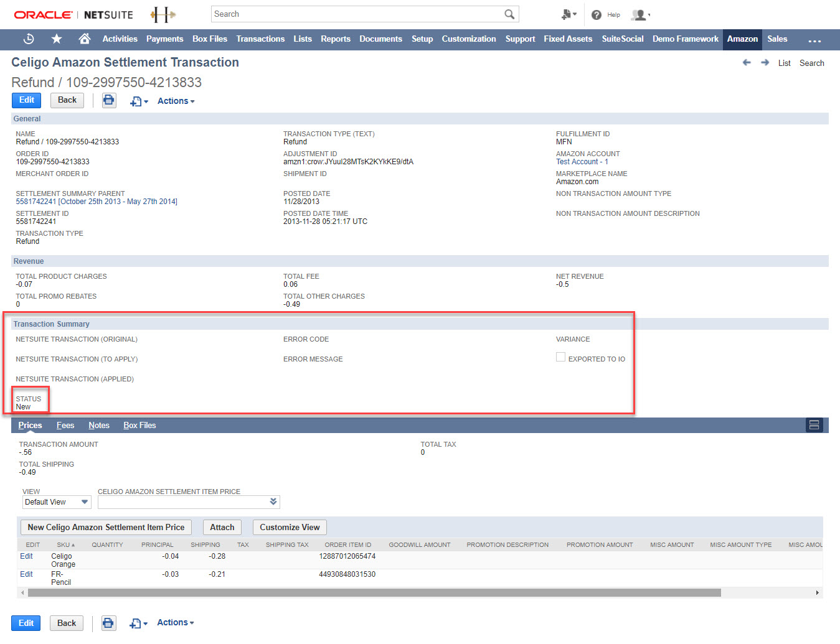Open the Setup menu
This screenshot has height=644, width=840.
(422, 39)
